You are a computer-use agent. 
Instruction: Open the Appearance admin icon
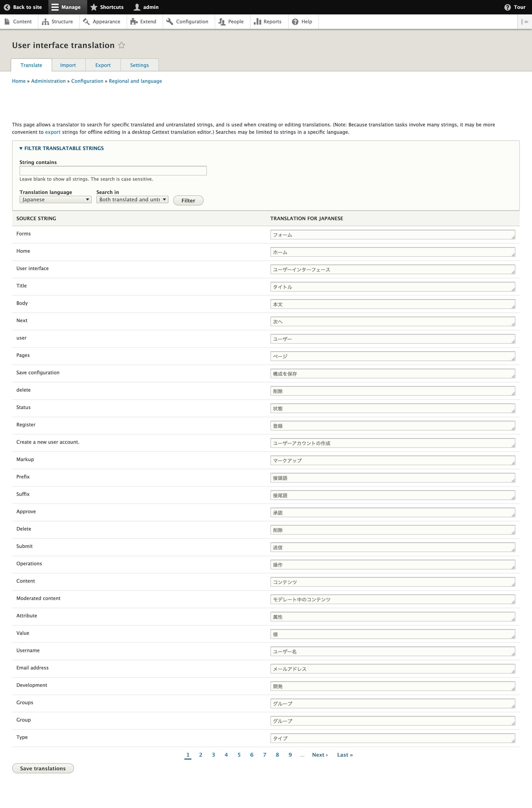(86, 21)
